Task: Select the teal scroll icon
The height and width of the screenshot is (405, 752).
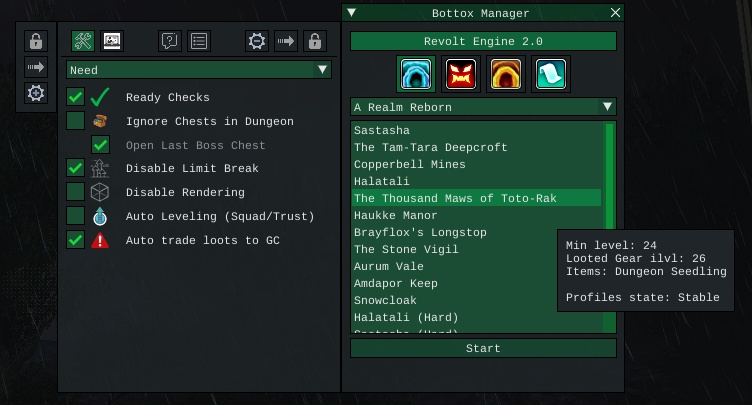Action: tap(552, 74)
